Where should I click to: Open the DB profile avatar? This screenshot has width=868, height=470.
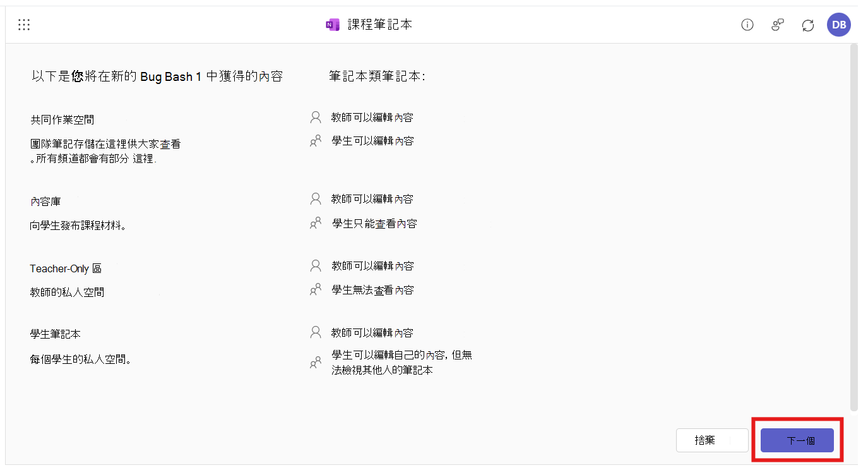(839, 25)
